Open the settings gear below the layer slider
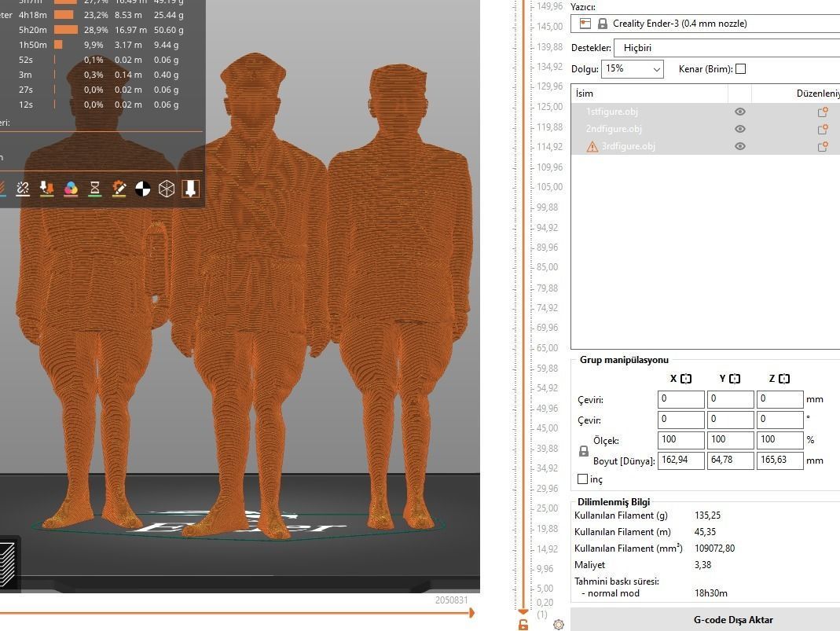The height and width of the screenshot is (631, 840). pos(559,624)
